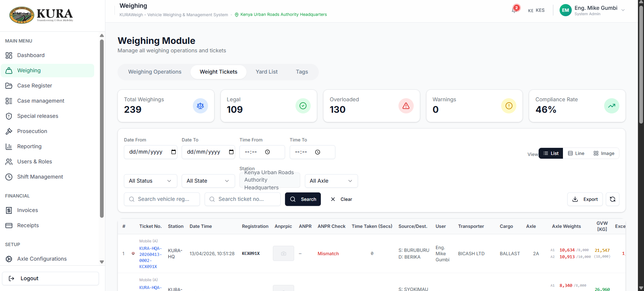Switch to the Yard List tab

point(266,72)
